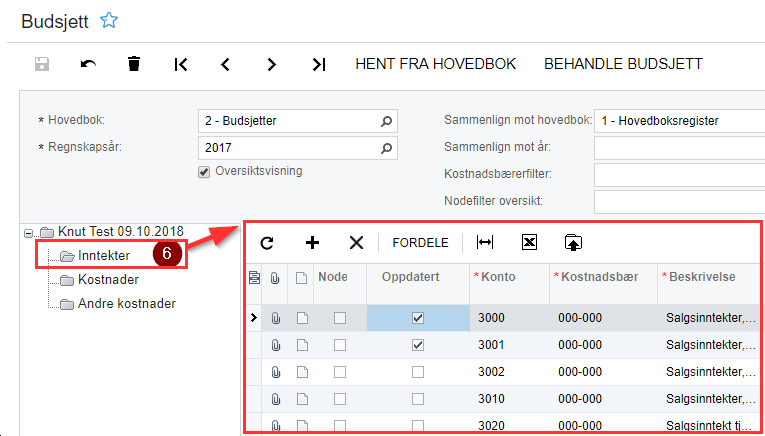
Task: Click HENT FRA HOVEDBOK
Action: (435, 64)
